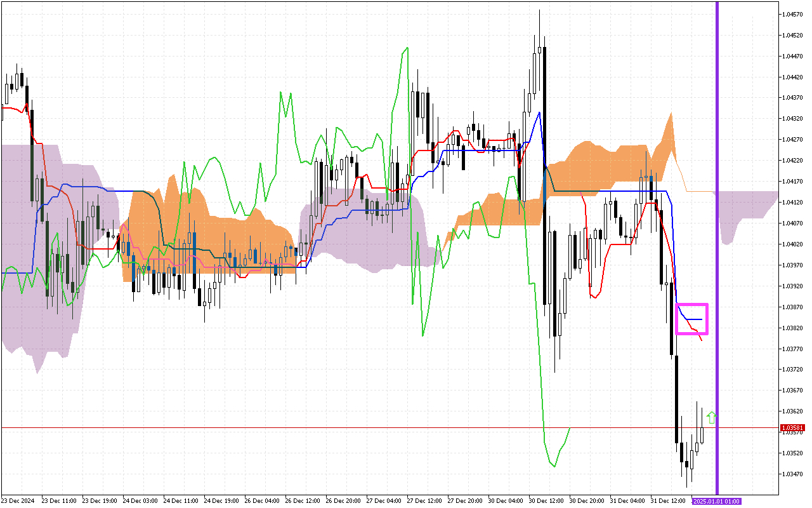Click the 1.04220 price axis label

pos(791,161)
